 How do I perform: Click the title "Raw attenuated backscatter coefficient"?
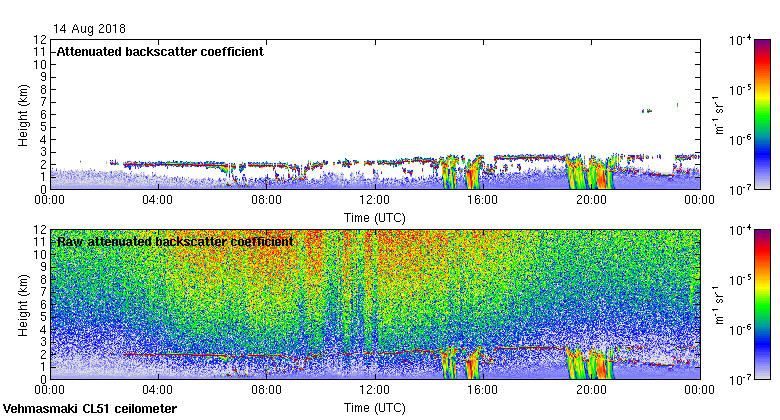click(175, 242)
